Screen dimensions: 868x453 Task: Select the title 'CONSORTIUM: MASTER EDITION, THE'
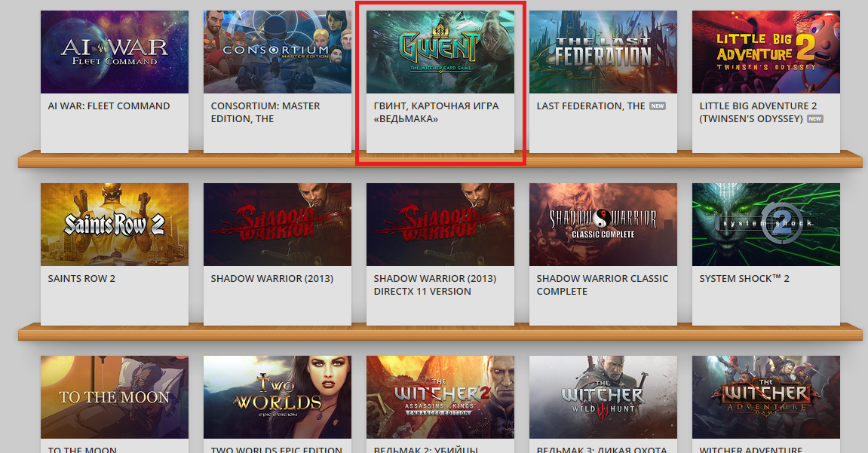265,112
